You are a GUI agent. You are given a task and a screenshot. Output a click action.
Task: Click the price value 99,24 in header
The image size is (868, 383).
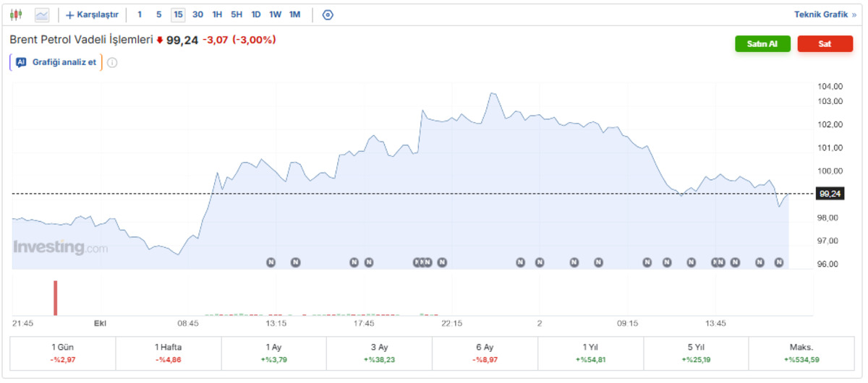click(x=182, y=40)
